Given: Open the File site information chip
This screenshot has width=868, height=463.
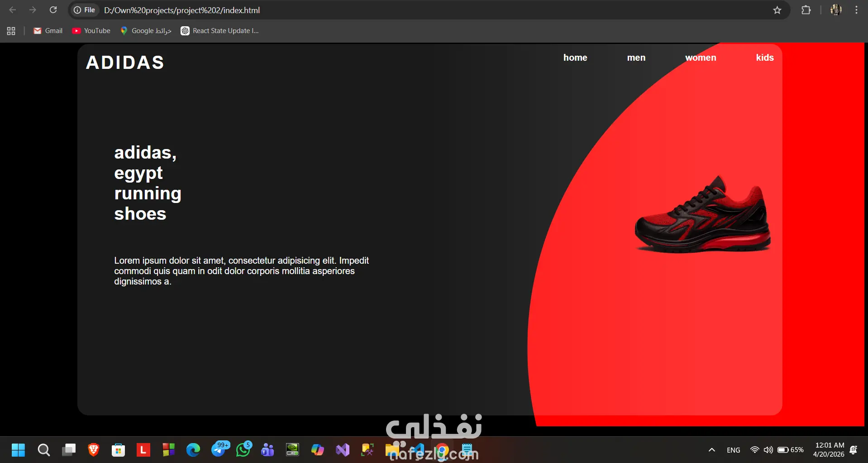Looking at the screenshot, I should [x=85, y=10].
